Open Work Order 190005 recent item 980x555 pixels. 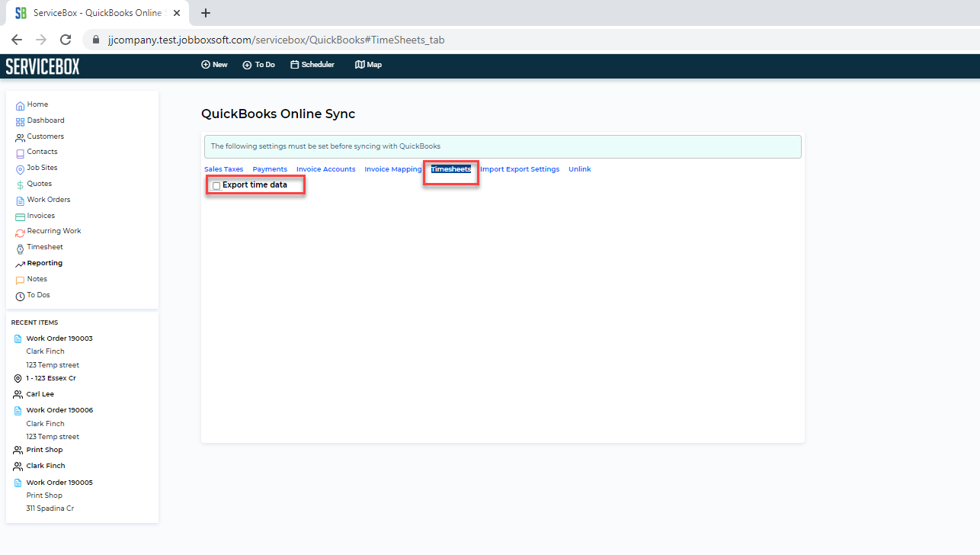coord(59,483)
